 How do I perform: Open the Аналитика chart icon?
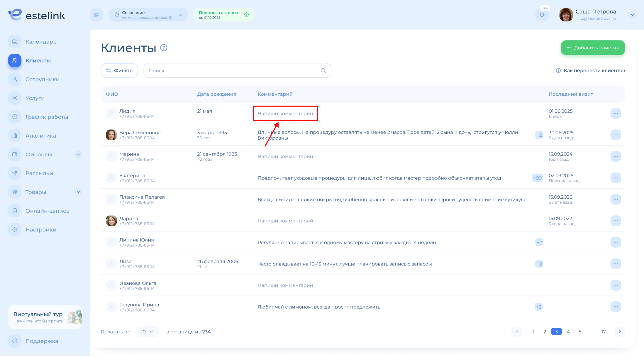15,136
